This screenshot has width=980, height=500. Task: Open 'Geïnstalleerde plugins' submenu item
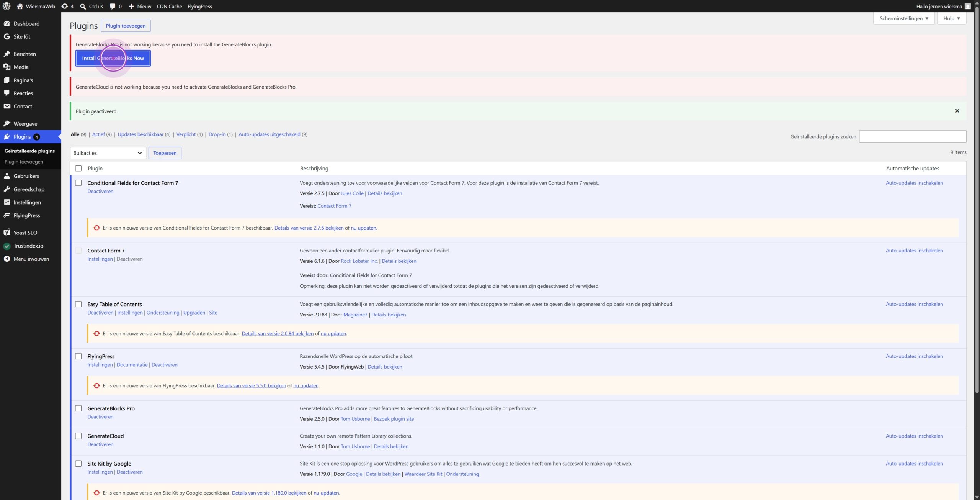29,151
